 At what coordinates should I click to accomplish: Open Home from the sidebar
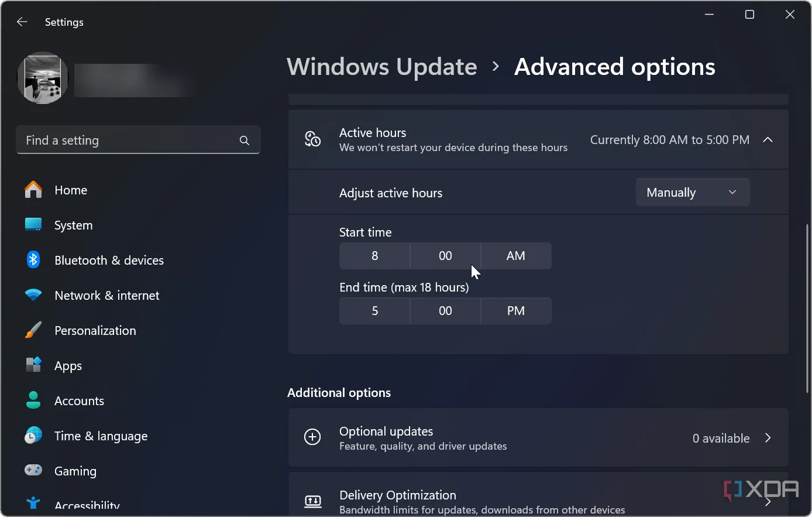coord(70,190)
